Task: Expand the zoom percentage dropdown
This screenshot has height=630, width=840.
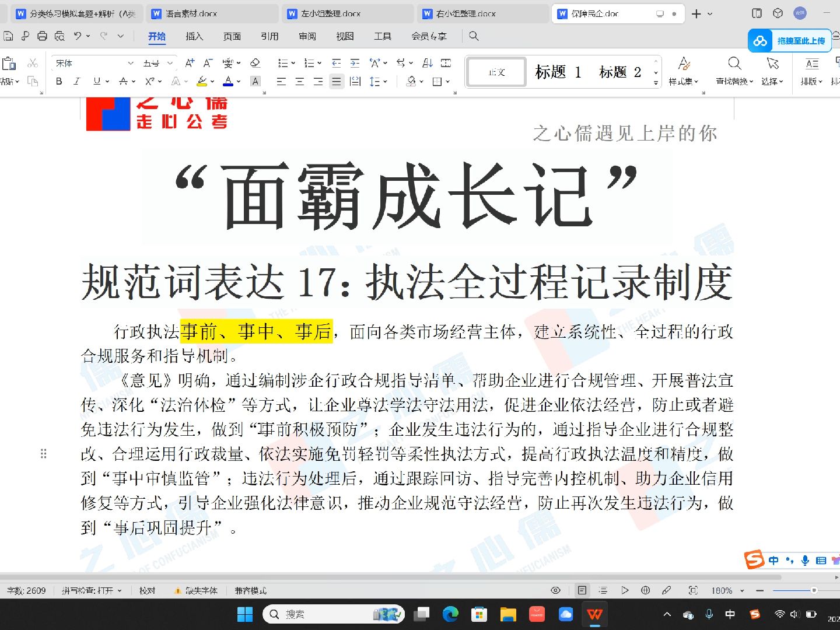Action: click(741, 590)
